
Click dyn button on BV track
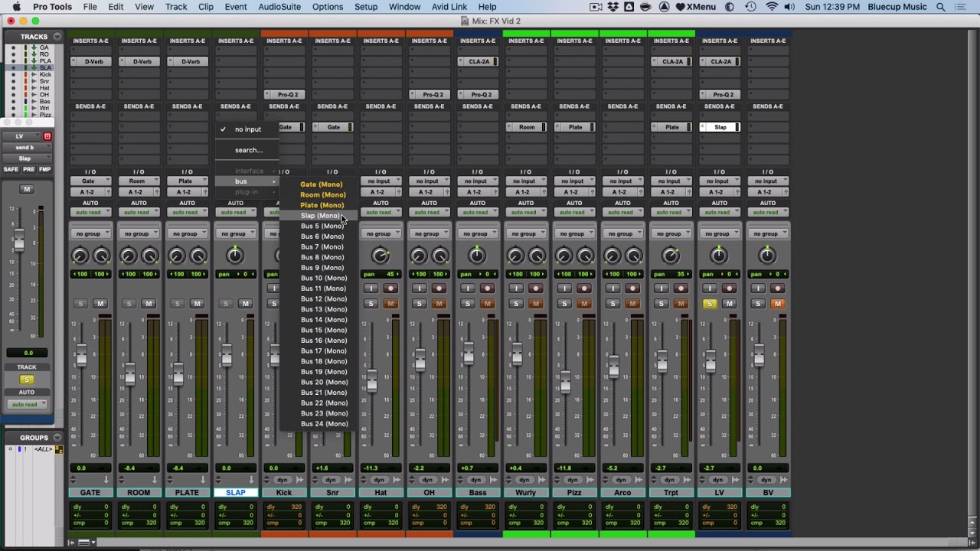[x=767, y=480]
